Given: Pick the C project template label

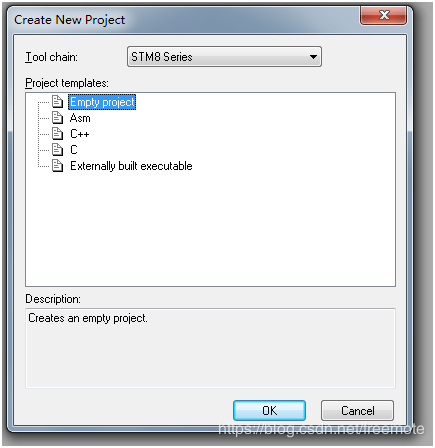Looking at the screenshot, I should (x=74, y=150).
